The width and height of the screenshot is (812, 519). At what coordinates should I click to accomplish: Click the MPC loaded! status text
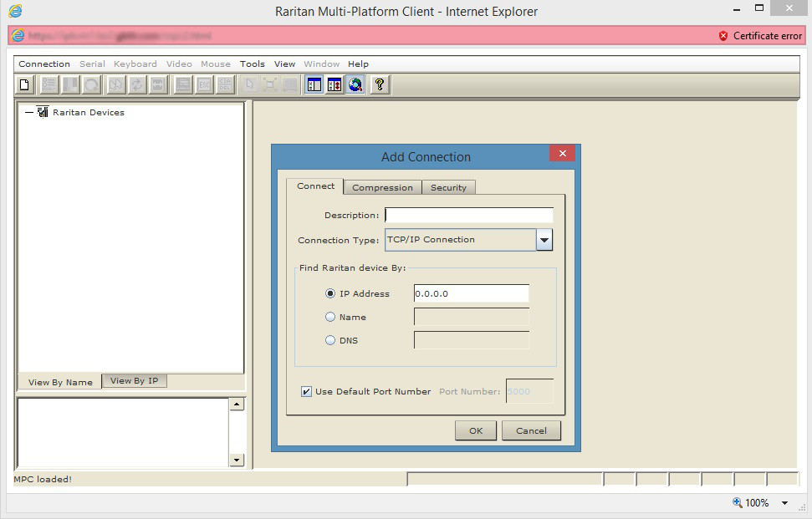(43, 479)
